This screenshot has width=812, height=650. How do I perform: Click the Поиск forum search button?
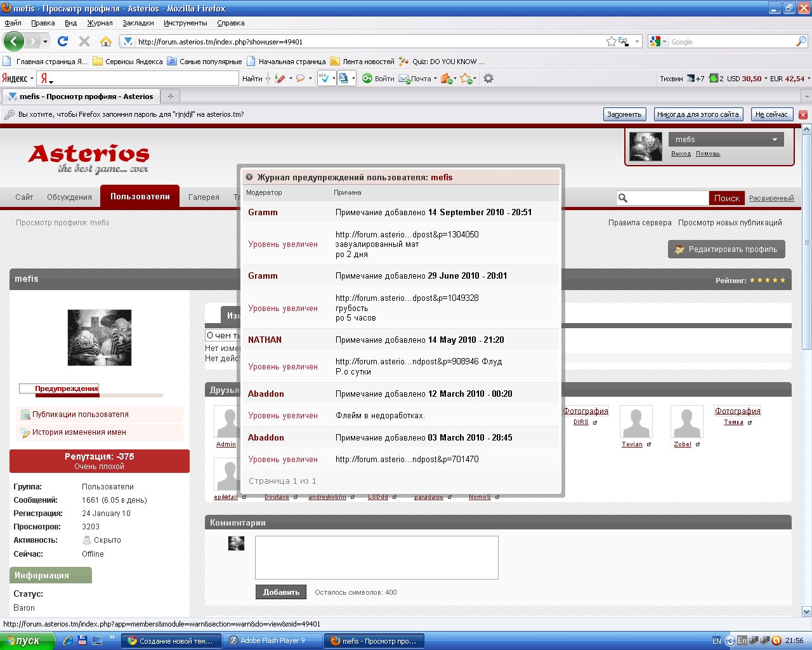tap(727, 198)
